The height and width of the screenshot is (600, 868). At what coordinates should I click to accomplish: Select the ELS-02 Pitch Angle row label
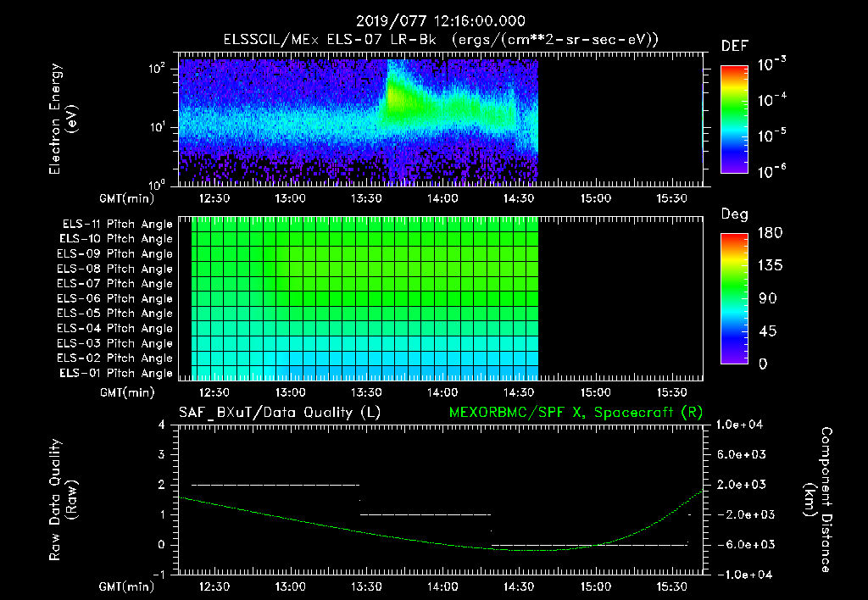coord(114,358)
